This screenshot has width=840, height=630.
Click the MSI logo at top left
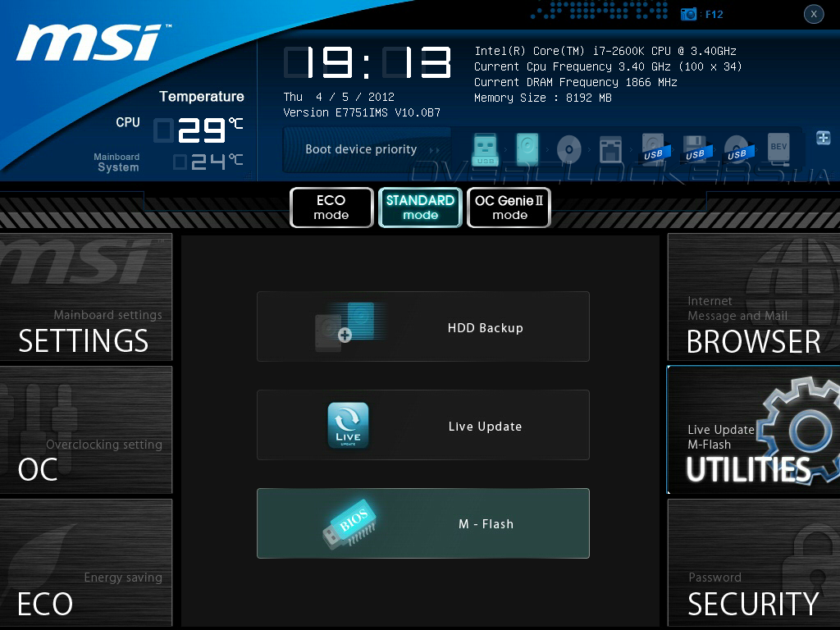(x=94, y=42)
